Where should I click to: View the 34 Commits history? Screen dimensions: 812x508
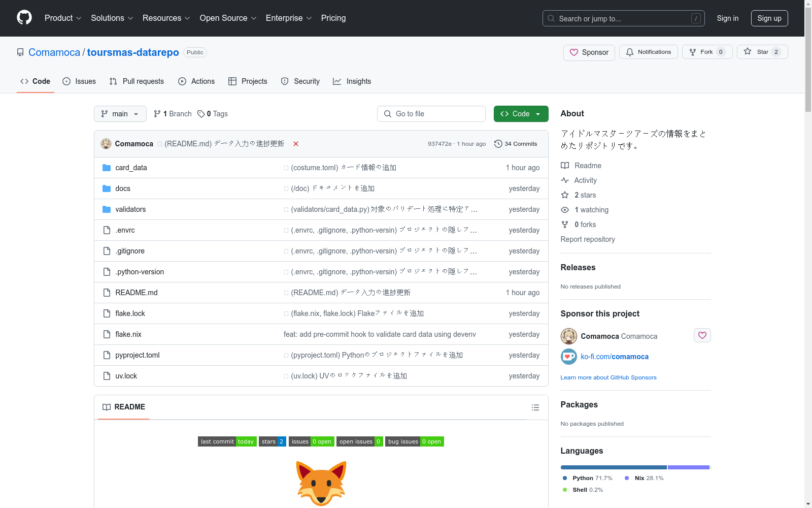tap(516, 144)
